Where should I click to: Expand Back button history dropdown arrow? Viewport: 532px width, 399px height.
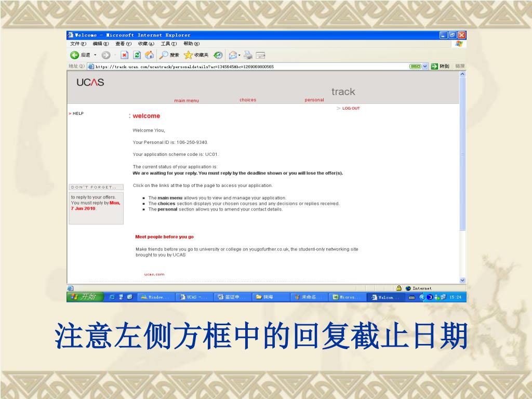[x=96, y=55]
